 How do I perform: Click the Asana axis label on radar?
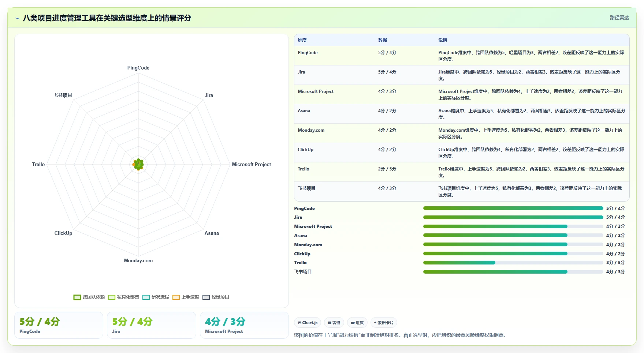[x=212, y=233]
